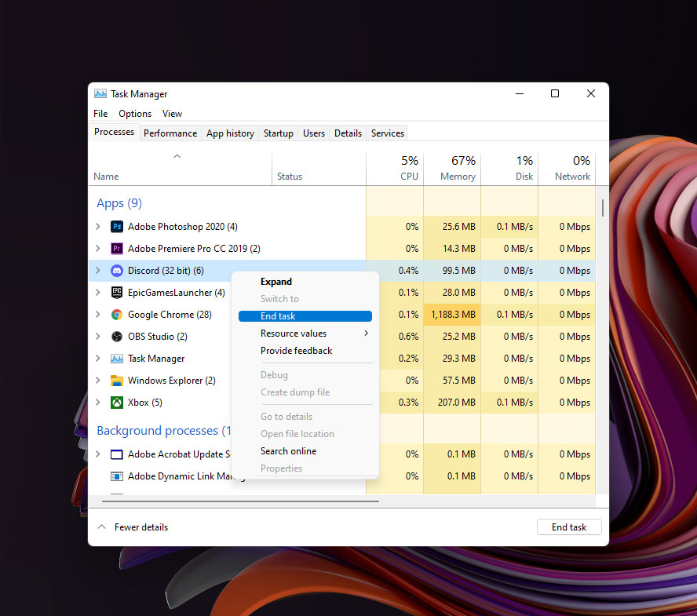Screen dimensions: 697x616
Task: Choose Expand in the context menu
Action: click(x=305, y=282)
